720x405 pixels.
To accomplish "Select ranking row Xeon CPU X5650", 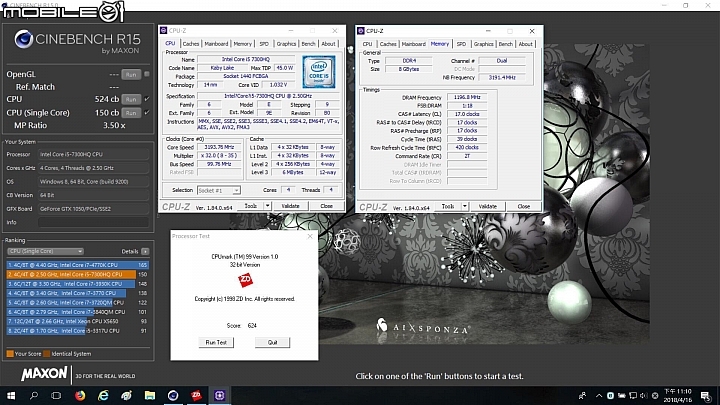I will click(x=78, y=321).
